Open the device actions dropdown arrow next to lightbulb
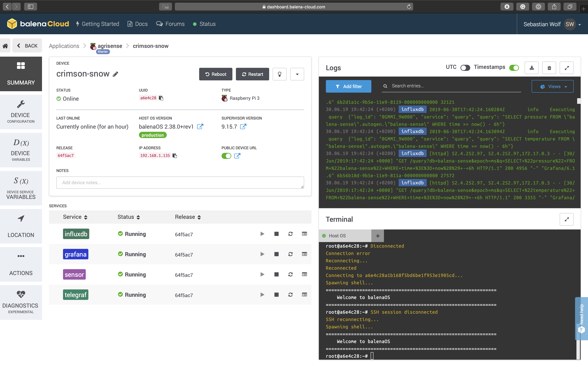 [297, 74]
